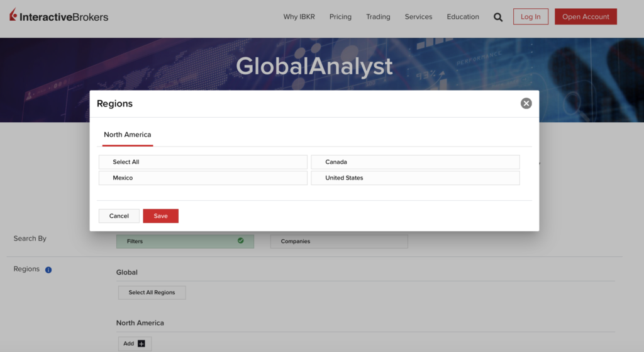The width and height of the screenshot is (644, 352).
Task: Click the plus icon beside Add
Action: pyautogui.click(x=142, y=344)
